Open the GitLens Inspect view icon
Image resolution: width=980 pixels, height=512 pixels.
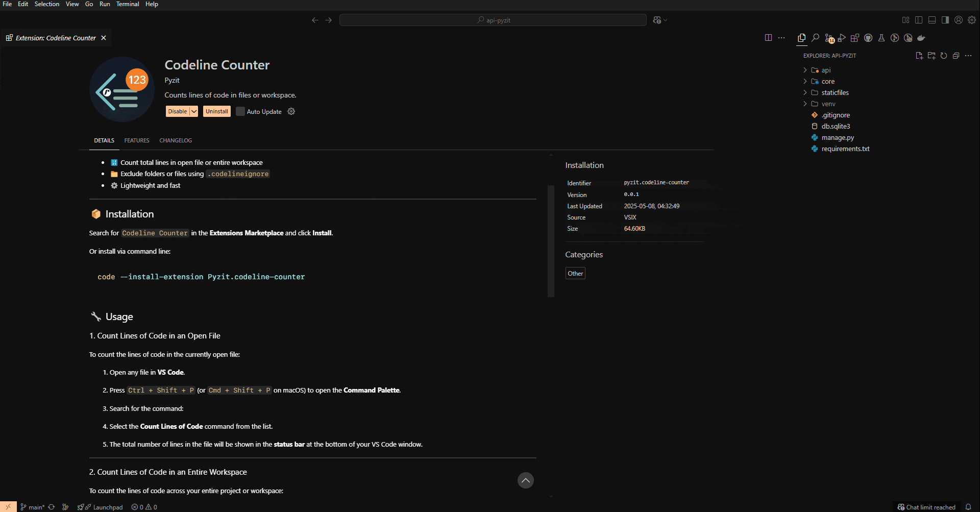pyautogui.click(x=908, y=38)
